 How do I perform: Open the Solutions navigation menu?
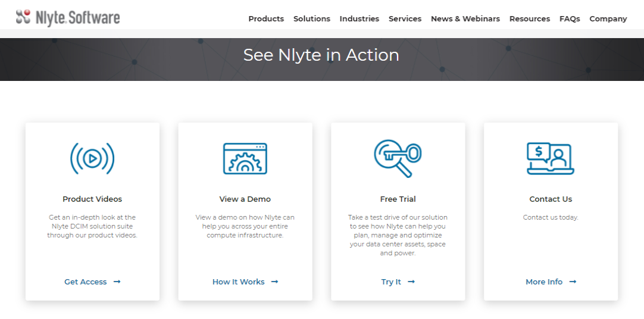(x=311, y=19)
